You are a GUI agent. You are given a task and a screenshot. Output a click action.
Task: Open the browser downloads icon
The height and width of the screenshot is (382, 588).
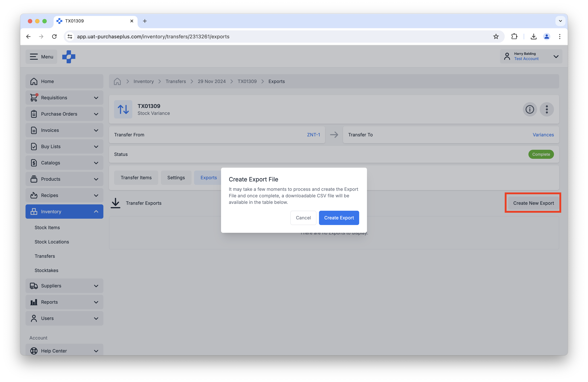coord(533,37)
